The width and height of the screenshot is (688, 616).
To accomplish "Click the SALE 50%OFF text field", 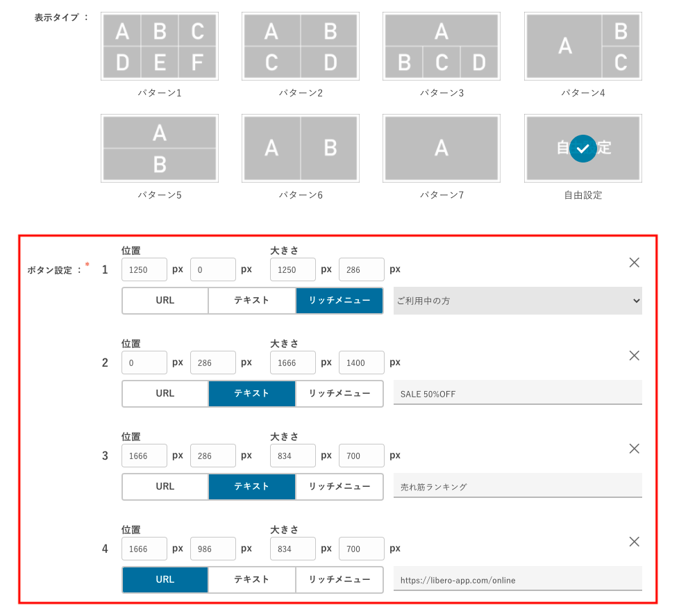I will [517, 393].
